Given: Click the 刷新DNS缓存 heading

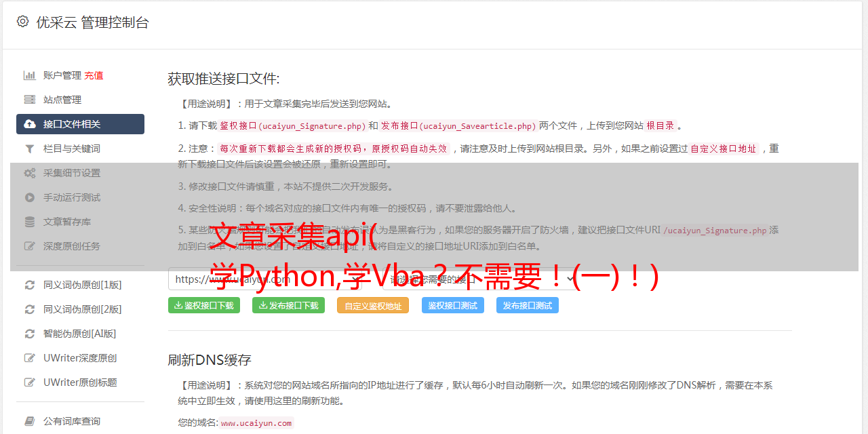Looking at the screenshot, I should click(210, 359).
